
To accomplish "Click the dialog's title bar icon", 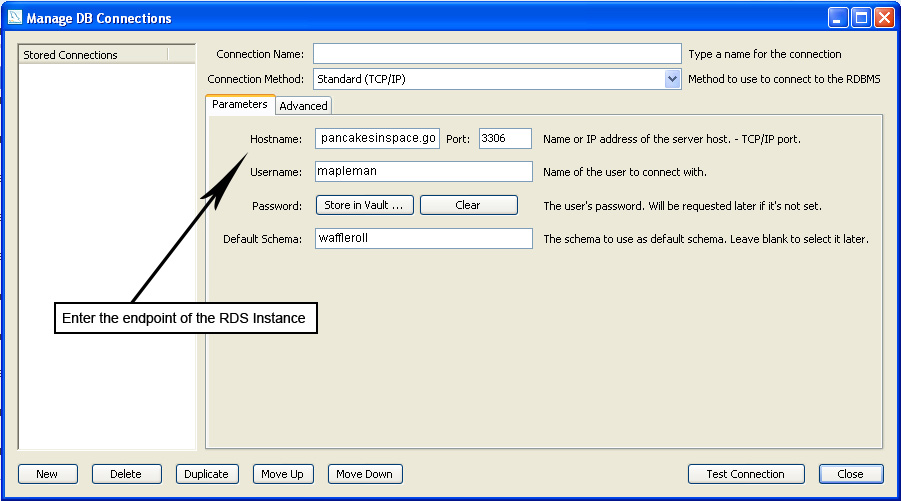I will (15, 17).
